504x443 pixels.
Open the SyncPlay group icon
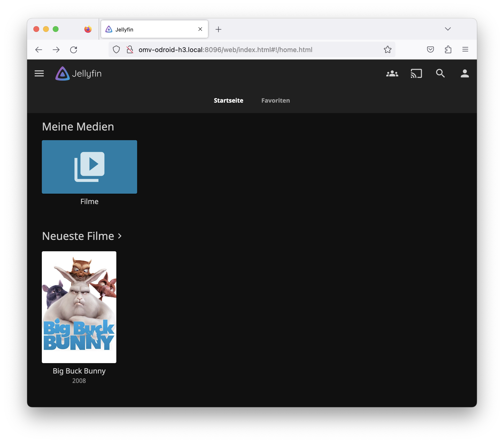click(x=392, y=74)
